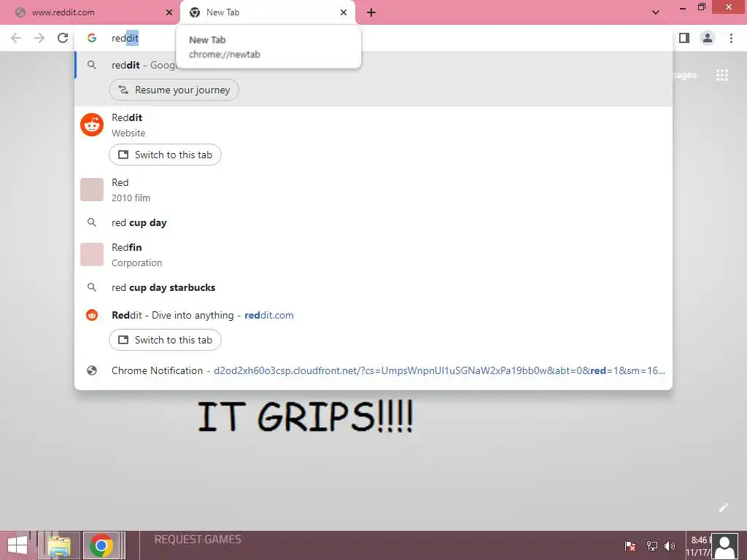Viewport: 747px width, 560px height.
Task: Click the Redfin thumbnail placeholder
Action: pos(92,254)
